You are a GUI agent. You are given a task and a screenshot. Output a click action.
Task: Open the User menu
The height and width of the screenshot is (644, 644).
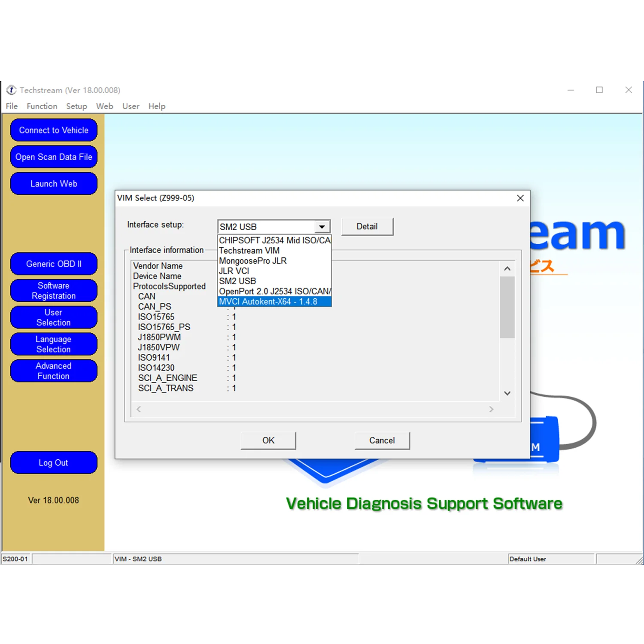tap(131, 106)
